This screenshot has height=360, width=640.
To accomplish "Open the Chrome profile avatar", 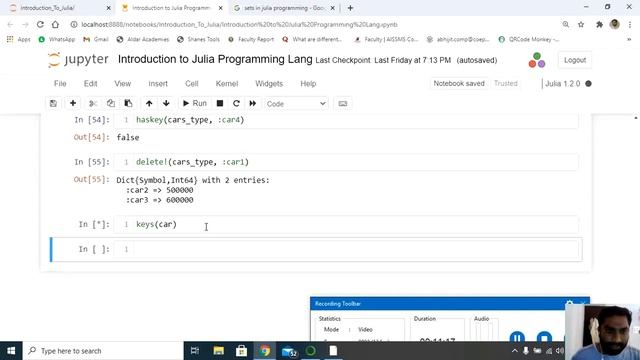I will click(615, 24).
